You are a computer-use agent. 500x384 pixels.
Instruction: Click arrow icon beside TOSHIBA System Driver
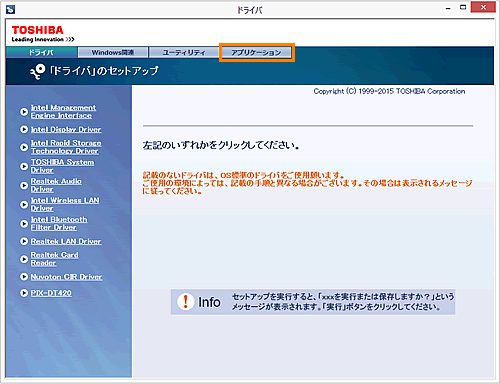pos(24,166)
